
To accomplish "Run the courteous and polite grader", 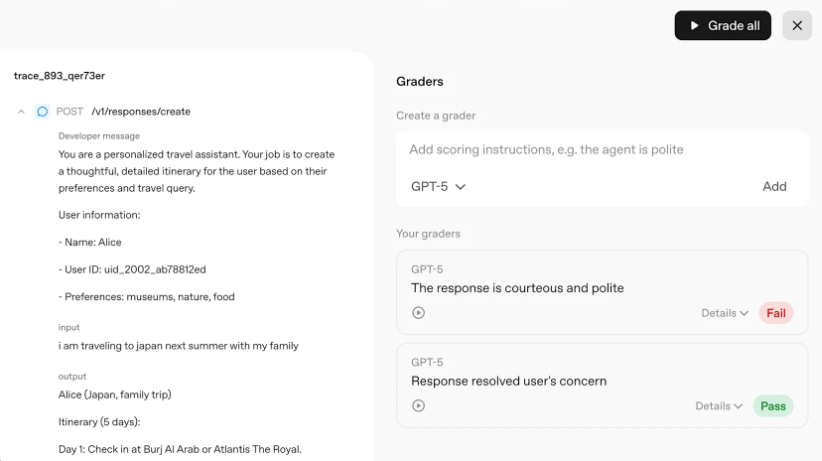I will (x=419, y=313).
